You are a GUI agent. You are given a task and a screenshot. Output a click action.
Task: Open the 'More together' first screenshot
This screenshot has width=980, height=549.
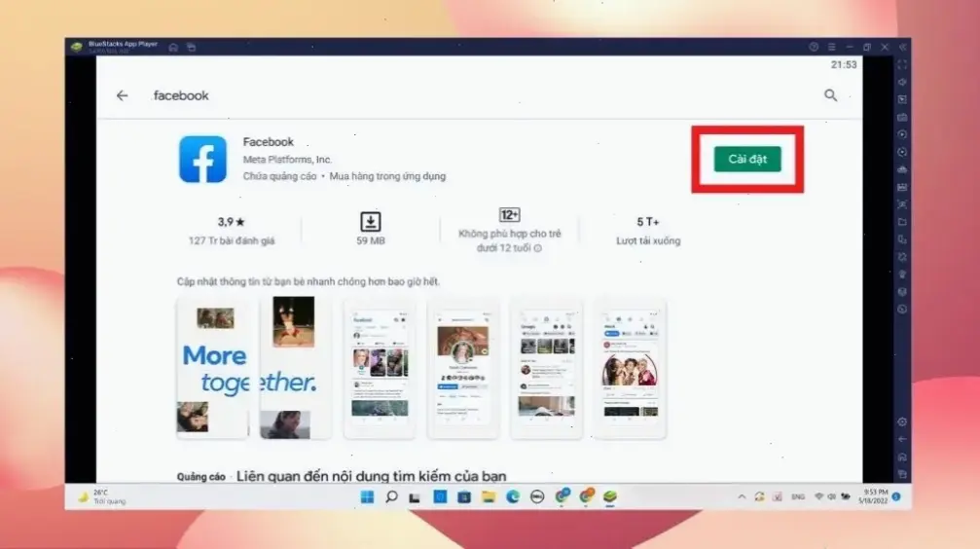coord(212,368)
